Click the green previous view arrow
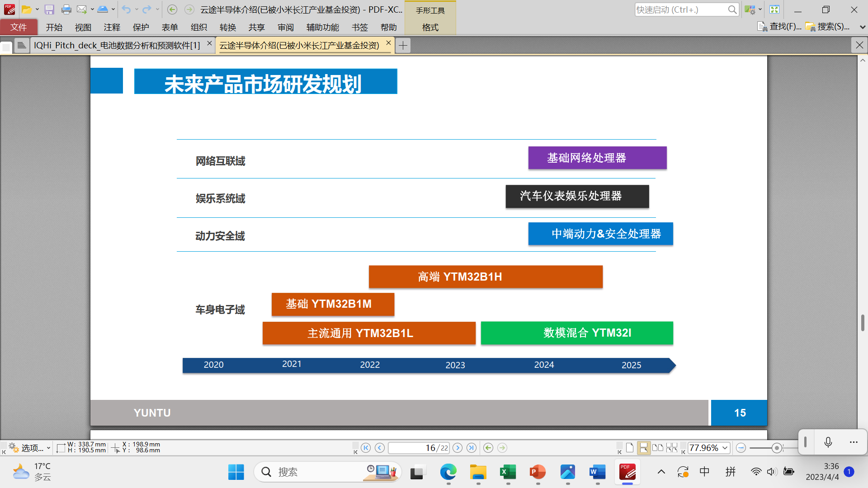Image resolution: width=868 pixels, height=488 pixels. pyautogui.click(x=488, y=448)
